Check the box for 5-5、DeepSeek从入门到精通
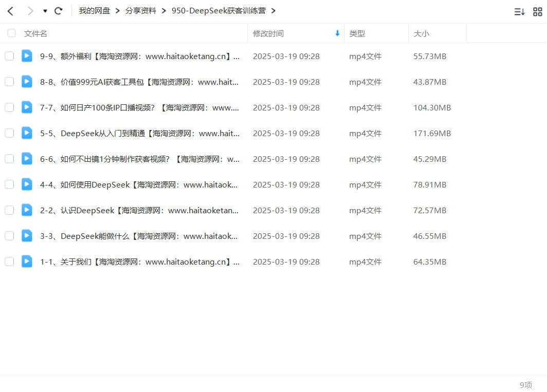Screen dimensions: 547x392 pos(9,133)
